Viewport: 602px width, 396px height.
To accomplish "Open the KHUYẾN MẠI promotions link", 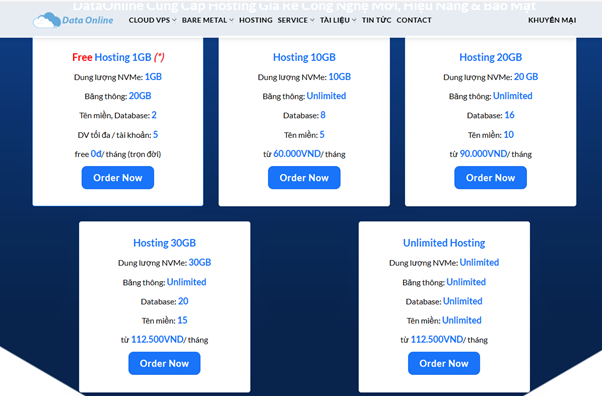I will pyautogui.click(x=552, y=20).
